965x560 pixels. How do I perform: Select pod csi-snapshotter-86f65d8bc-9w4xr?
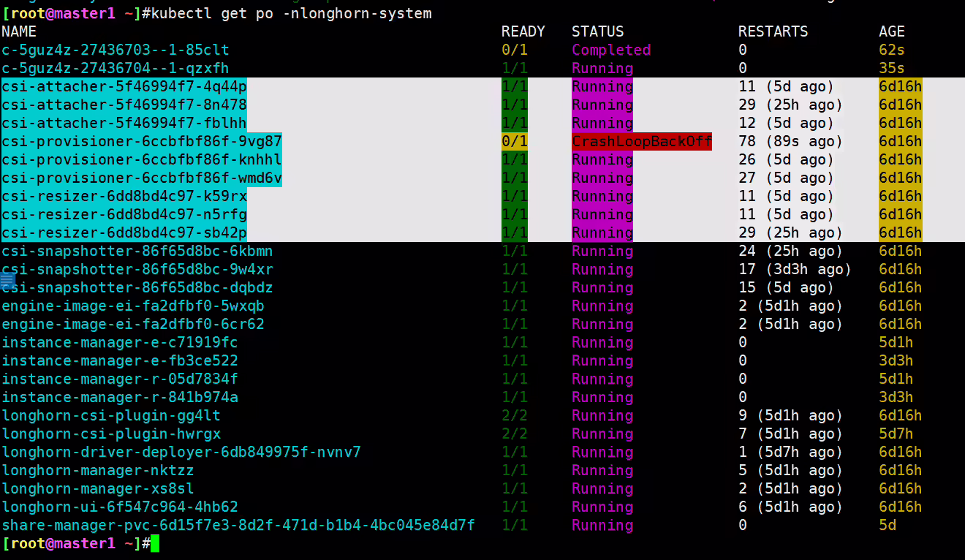[137, 269]
